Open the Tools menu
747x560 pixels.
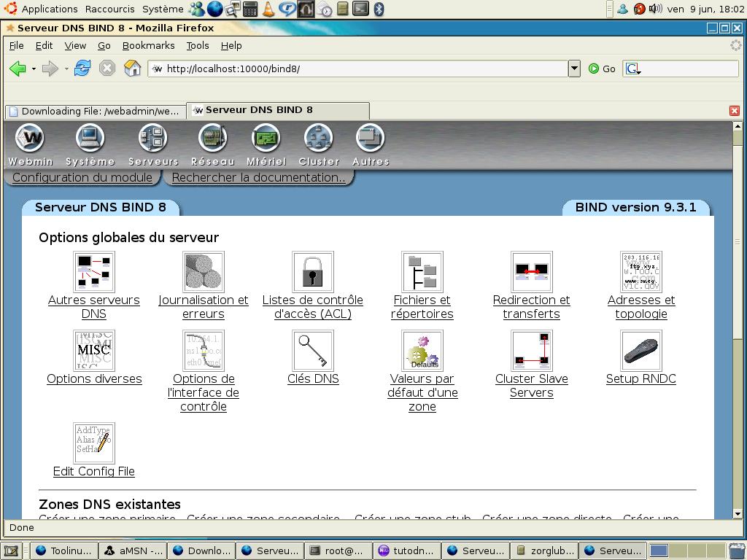tap(197, 46)
